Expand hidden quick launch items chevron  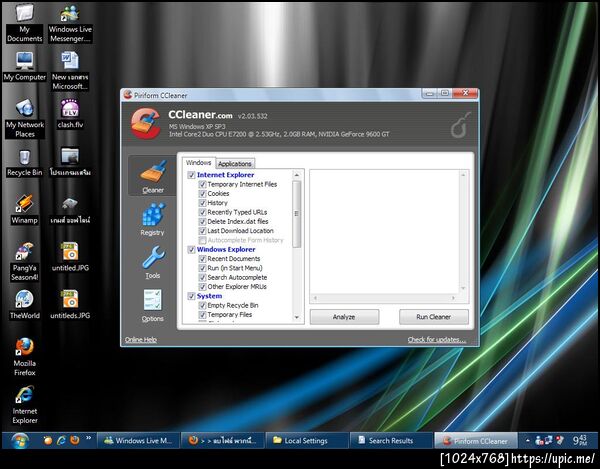[x=89, y=438]
